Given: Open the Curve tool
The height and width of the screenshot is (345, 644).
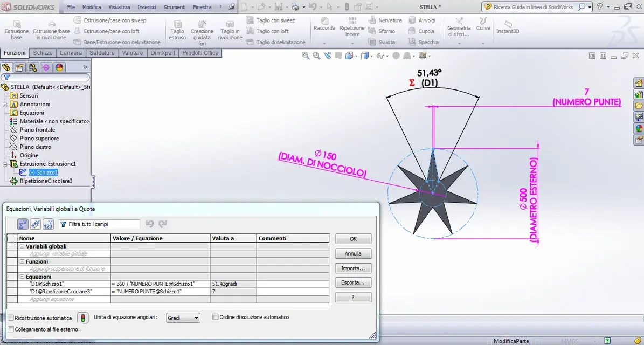Looking at the screenshot, I should coord(483,24).
